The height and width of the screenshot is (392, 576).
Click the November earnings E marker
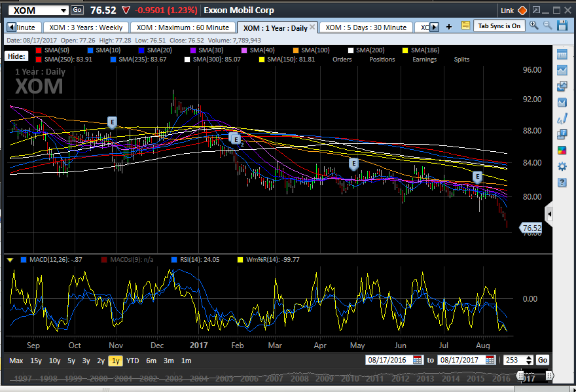[112, 122]
